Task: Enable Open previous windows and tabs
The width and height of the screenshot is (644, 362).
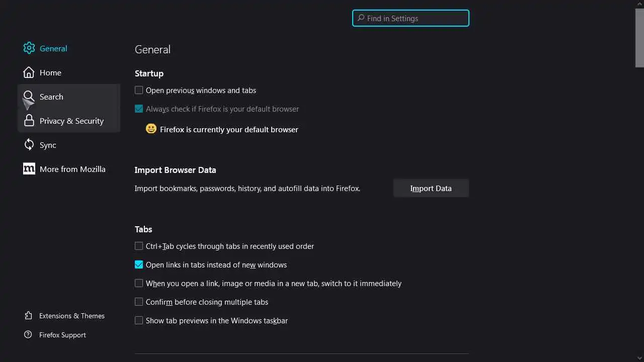Action: point(139,90)
